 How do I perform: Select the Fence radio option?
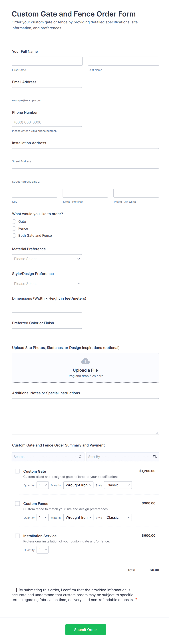(x=14, y=229)
